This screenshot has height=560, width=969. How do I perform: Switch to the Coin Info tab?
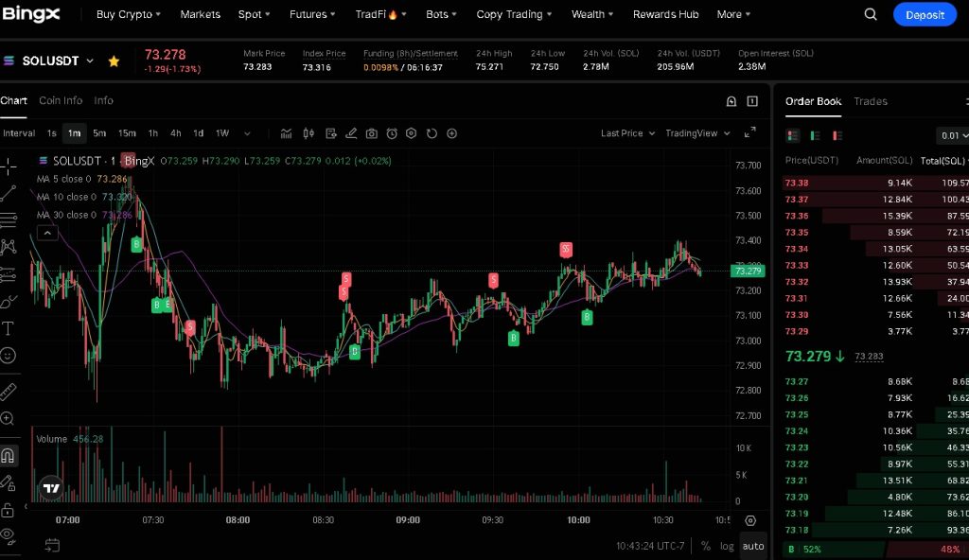(x=61, y=100)
